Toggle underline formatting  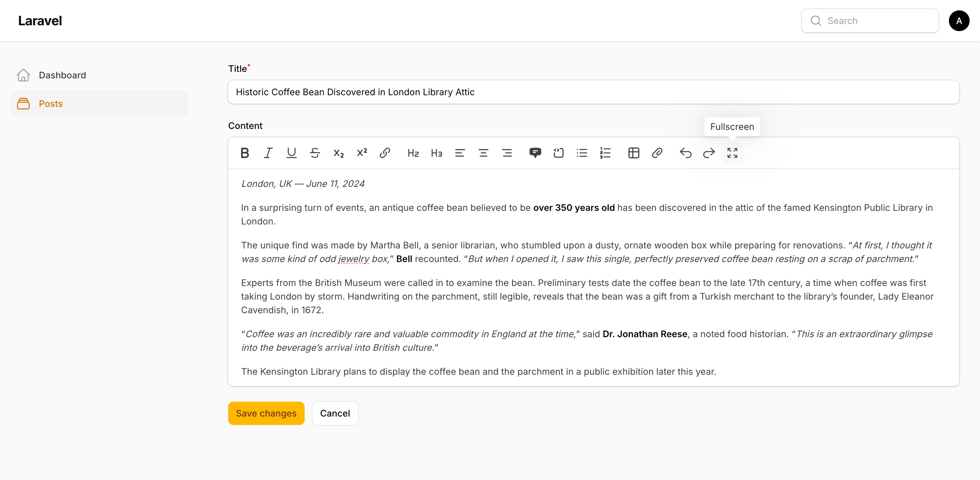291,153
